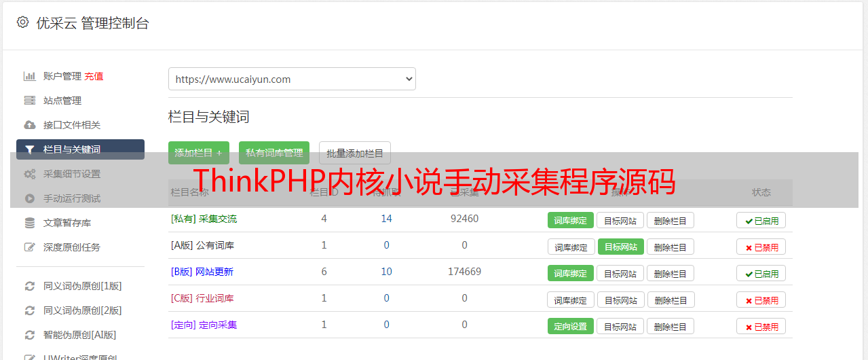Open 接口文件相关 in the sidebar
The image size is (868, 360).
[x=72, y=125]
